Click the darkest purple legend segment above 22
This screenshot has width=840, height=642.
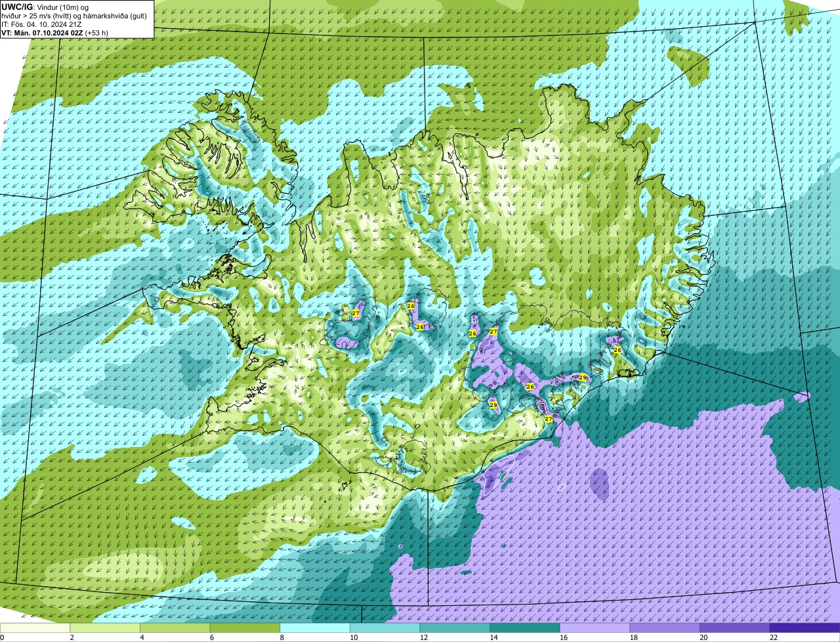[805, 628]
